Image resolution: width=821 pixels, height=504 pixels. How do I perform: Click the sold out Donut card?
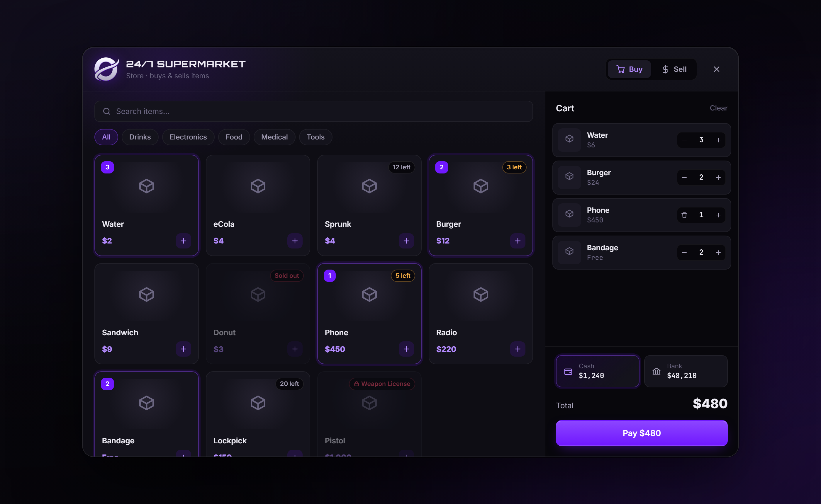coord(258,314)
